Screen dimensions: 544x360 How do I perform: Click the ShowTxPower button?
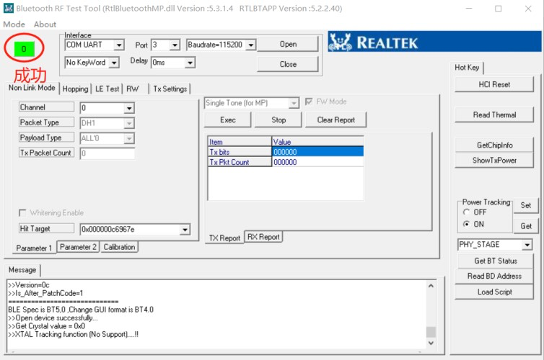point(494,160)
